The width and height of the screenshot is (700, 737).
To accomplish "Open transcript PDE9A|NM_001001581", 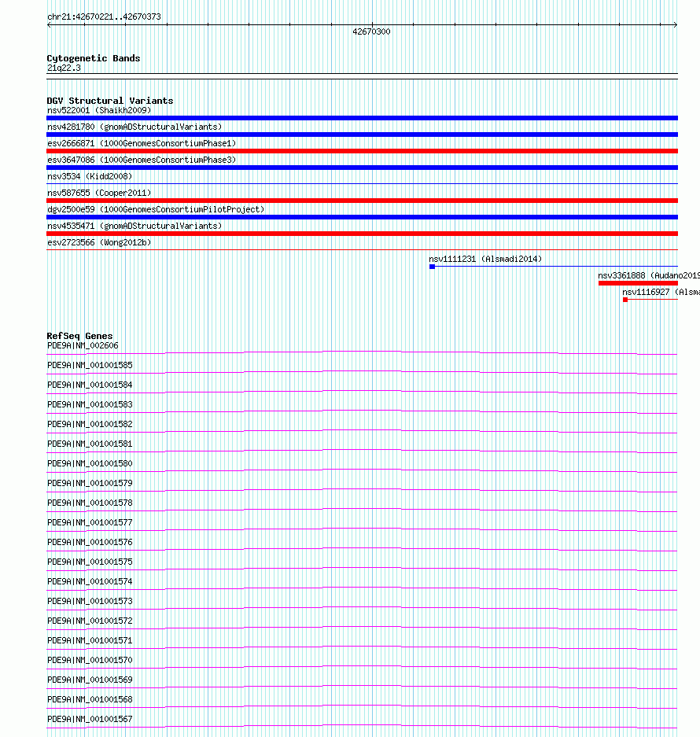I will point(90,444).
